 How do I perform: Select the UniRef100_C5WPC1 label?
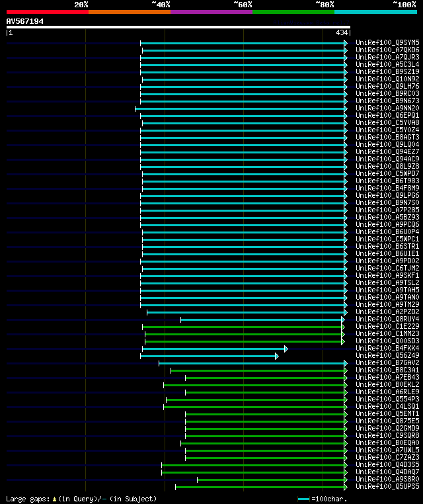point(387,239)
